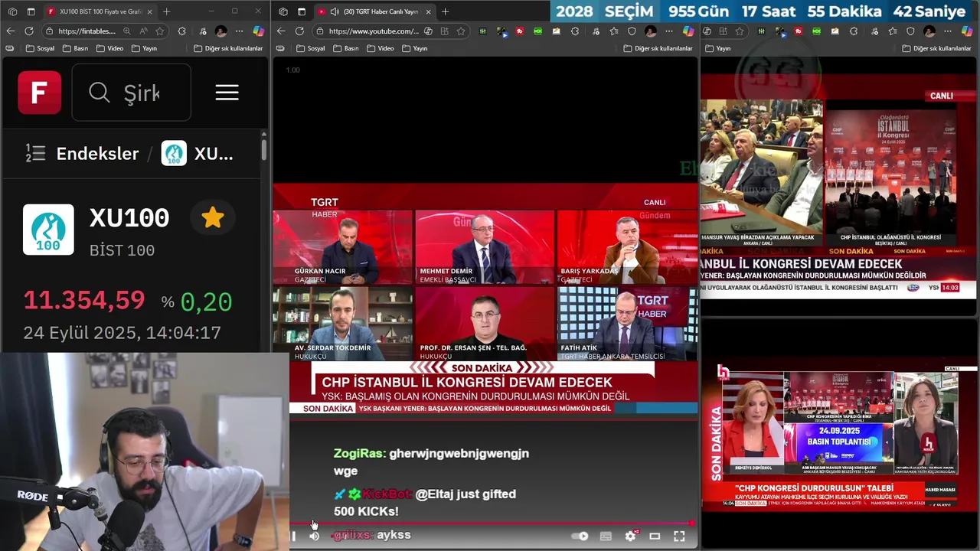Close the XU100 BİST 100 tab
The width and height of the screenshot is (980, 551).
pyautogui.click(x=149, y=11)
